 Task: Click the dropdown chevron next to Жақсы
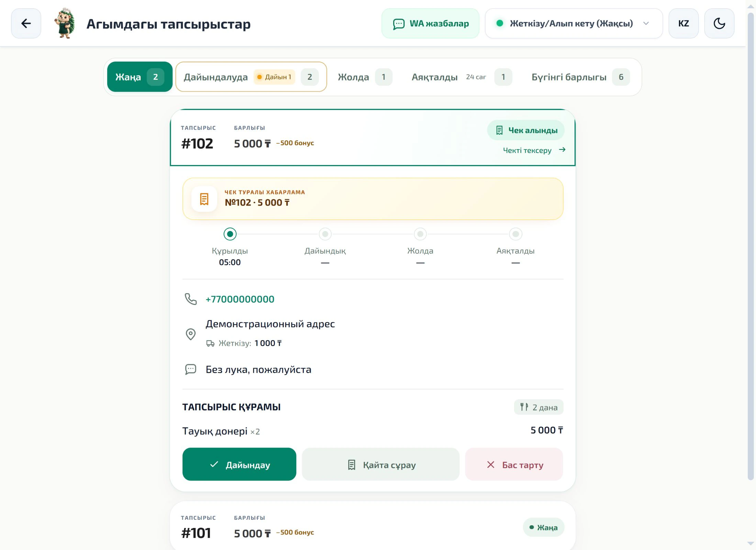point(646,23)
